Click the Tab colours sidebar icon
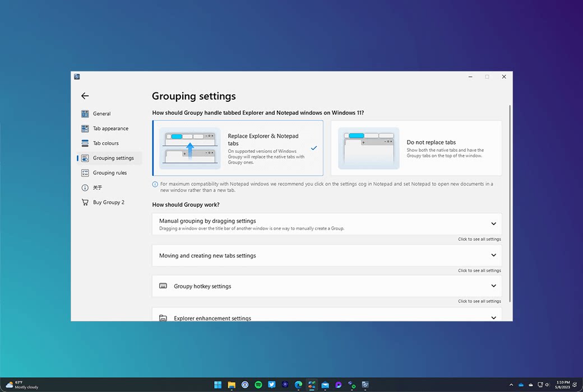 [x=85, y=143]
